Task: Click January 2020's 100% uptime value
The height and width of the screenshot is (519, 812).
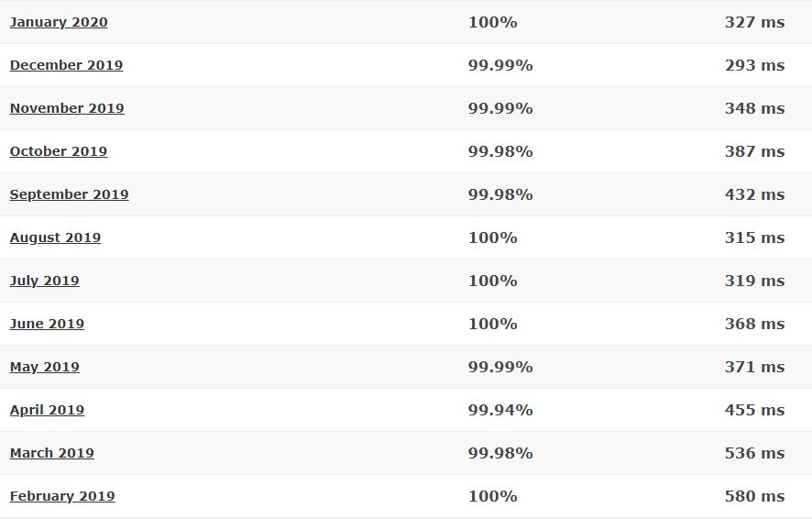Action: click(492, 22)
